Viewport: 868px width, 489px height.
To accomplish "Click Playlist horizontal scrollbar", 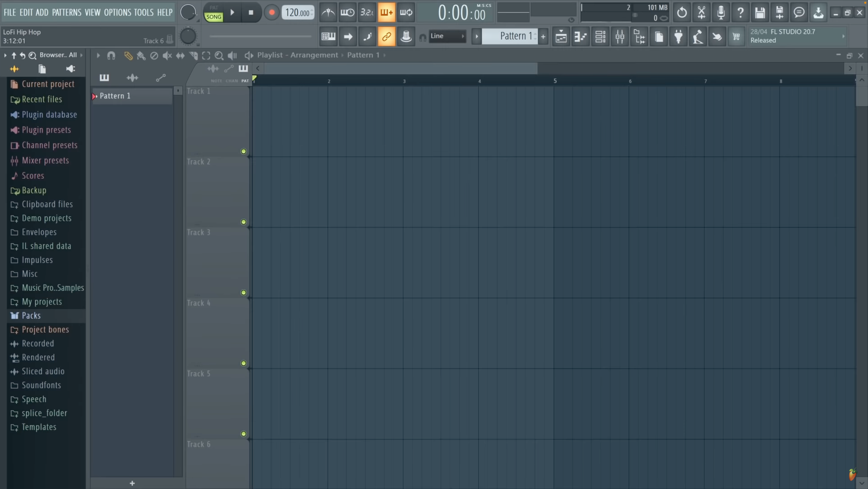I will [x=401, y=69].
